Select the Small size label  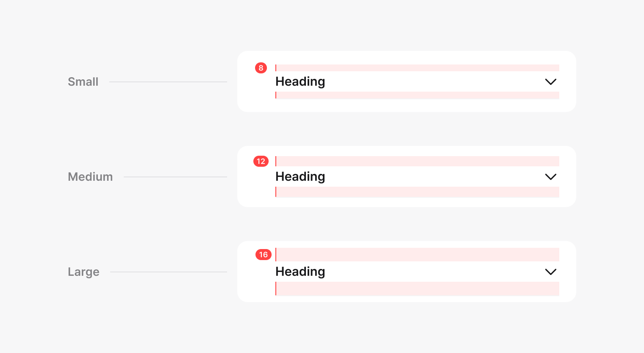83,82
